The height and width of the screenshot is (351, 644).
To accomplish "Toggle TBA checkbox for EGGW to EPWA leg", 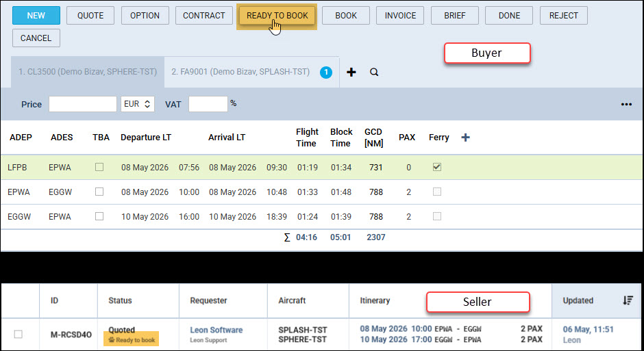I will tap(99, 216).
